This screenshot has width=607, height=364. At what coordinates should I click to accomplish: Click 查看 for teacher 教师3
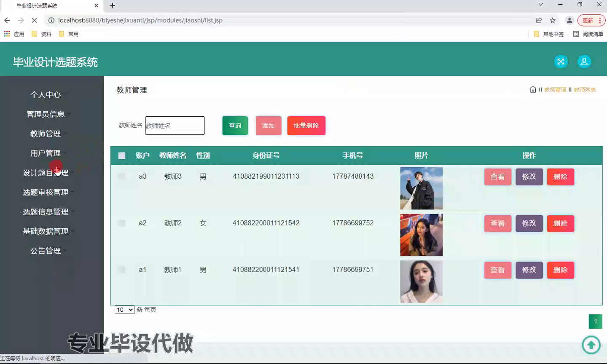(498, 177)
